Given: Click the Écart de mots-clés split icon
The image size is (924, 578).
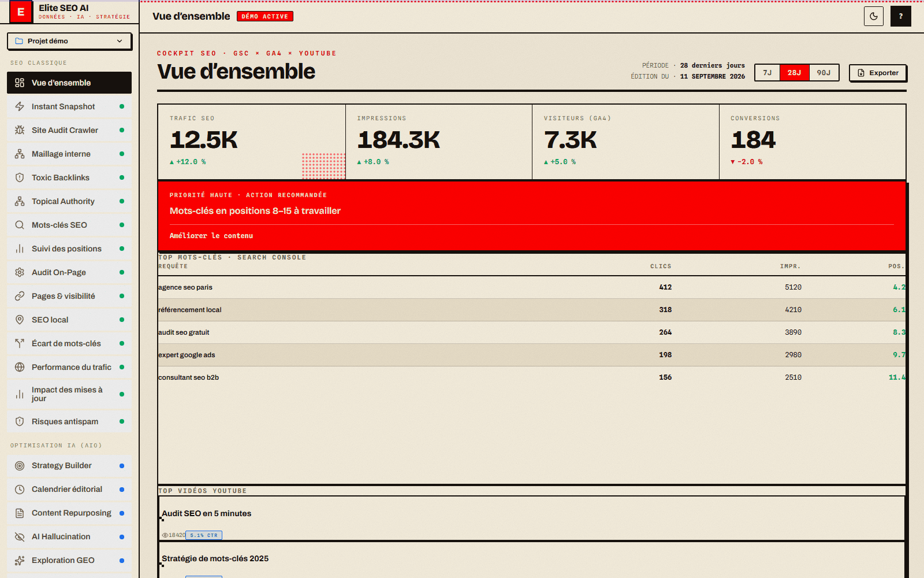Looking at the screenshot, I should tap(20, 343).
